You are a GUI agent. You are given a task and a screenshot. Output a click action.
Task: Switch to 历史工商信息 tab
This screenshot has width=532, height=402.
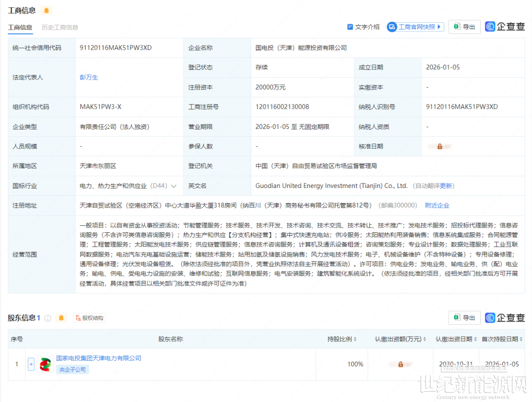click(60, 28)
